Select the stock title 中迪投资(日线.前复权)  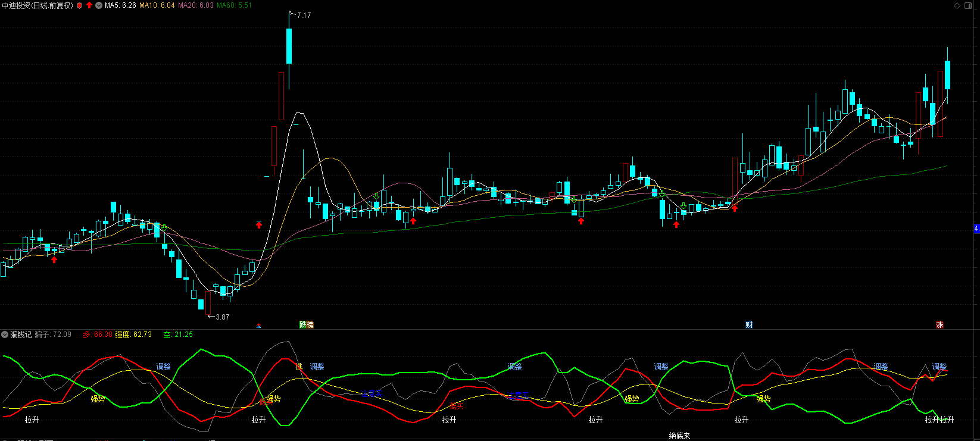click(x=37, y=5)
